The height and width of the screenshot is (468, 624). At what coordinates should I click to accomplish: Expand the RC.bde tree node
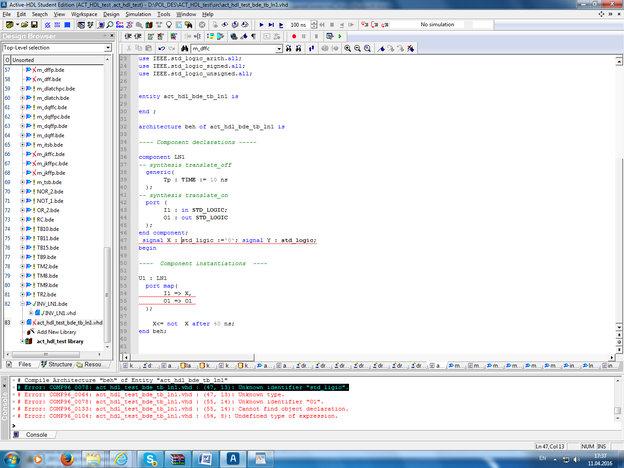pyautogui.click(x=23, y=219)
